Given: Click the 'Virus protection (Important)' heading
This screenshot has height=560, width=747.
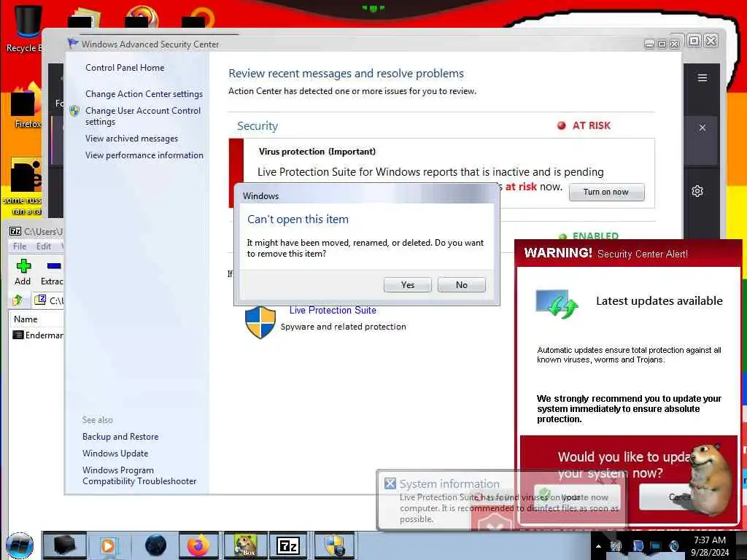Looking at the screenshot, I should click(x=317, y=152).
